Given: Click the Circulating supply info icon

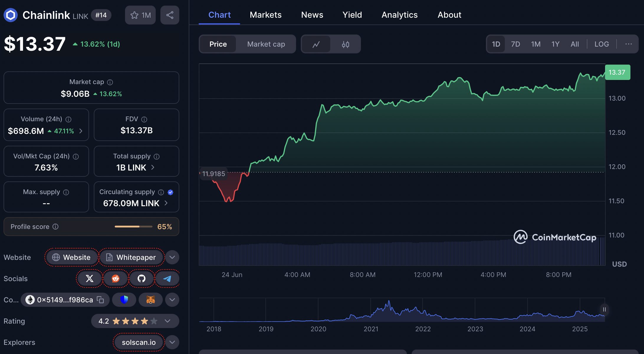Looking at the screenshot, I should pyautogui.click(x=161, y=192).
